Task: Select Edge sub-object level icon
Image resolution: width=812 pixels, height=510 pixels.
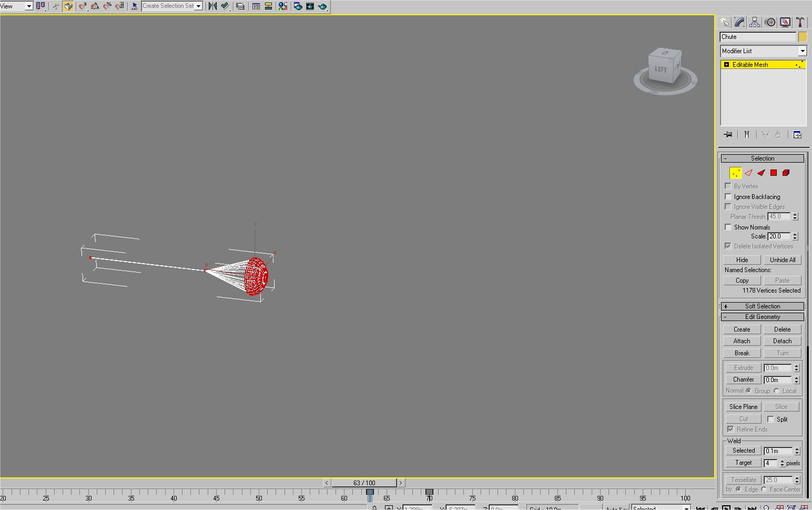Action: tap(748, 173)
